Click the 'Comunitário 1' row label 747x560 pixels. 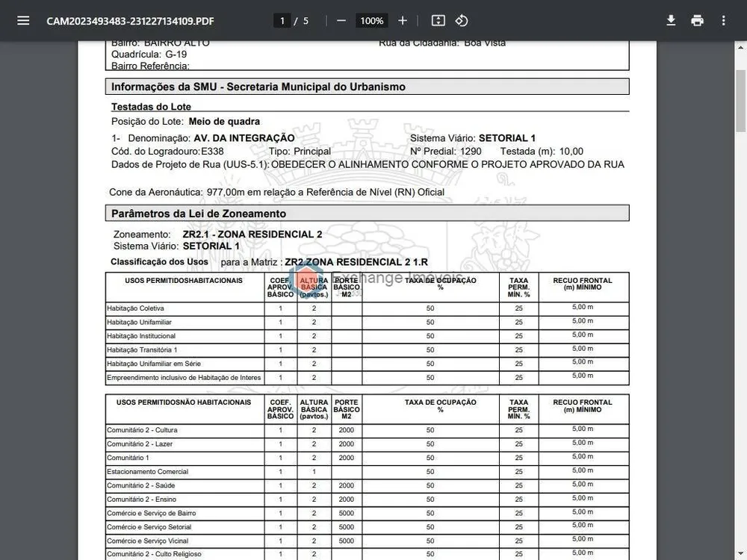coord(128,458)
